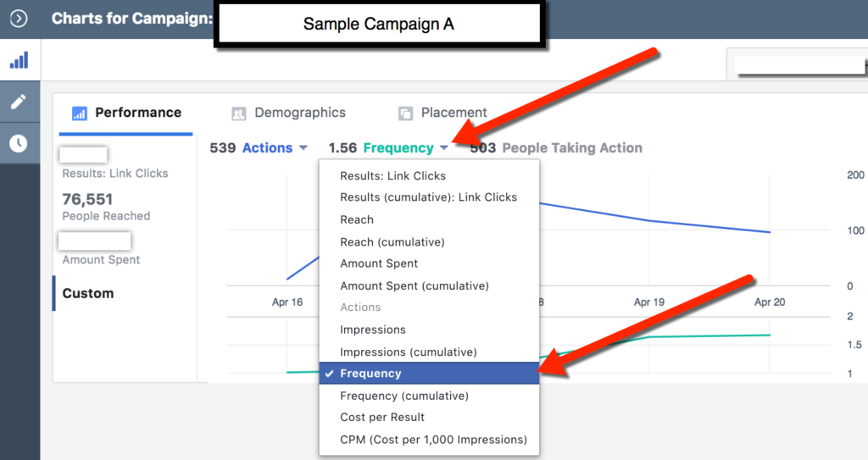Click the Placement tab icon

pos(405,113)
